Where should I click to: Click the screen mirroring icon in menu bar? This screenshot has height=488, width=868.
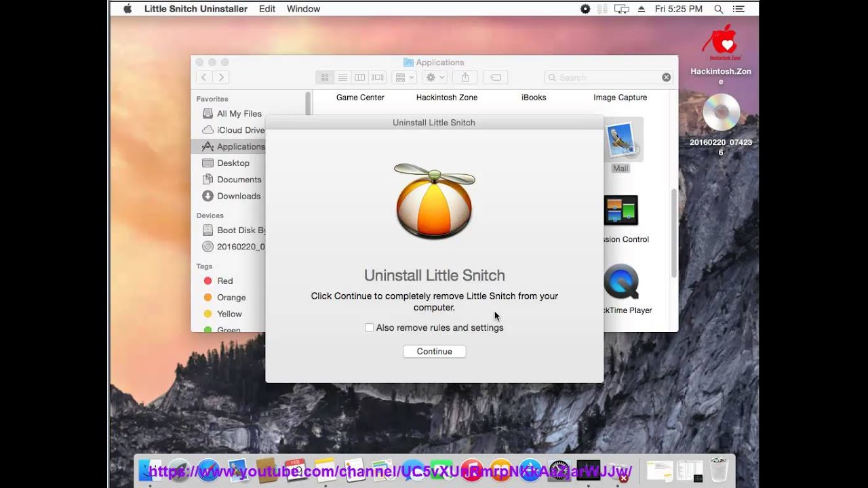622,9
